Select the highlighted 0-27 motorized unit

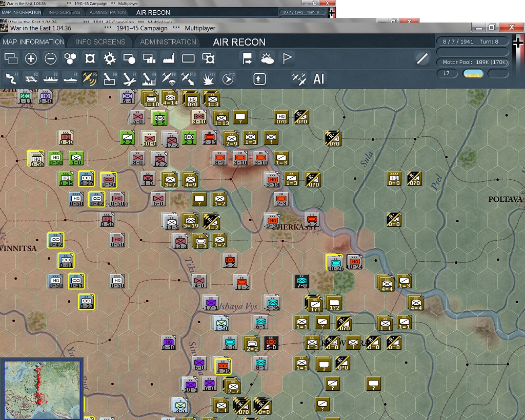click(x=86, y=179)
